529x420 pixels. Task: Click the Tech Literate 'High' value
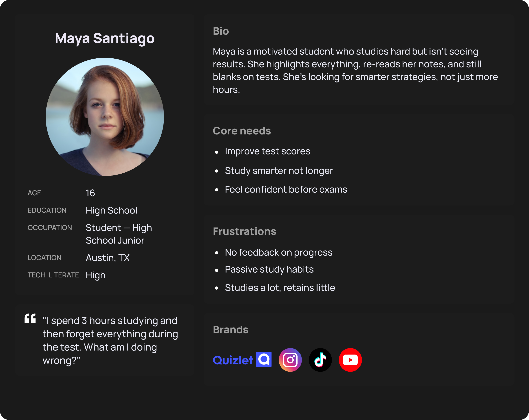coord(95,275)
